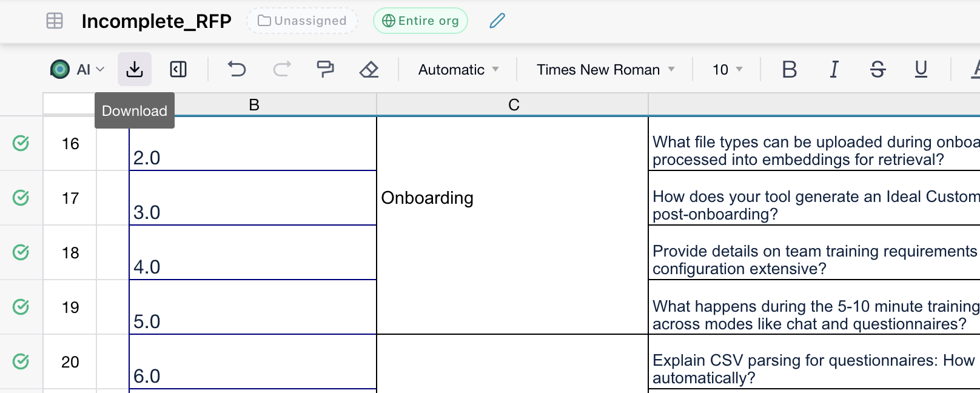Toggle underline formatting
The image size is (980, 393).
click(921, 70)
